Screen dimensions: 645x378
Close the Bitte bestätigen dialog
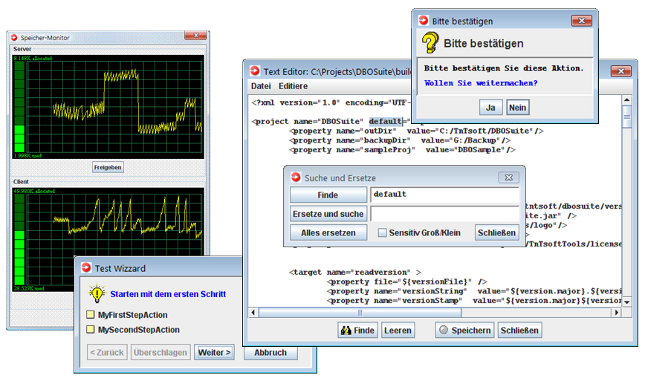point(582,21)
